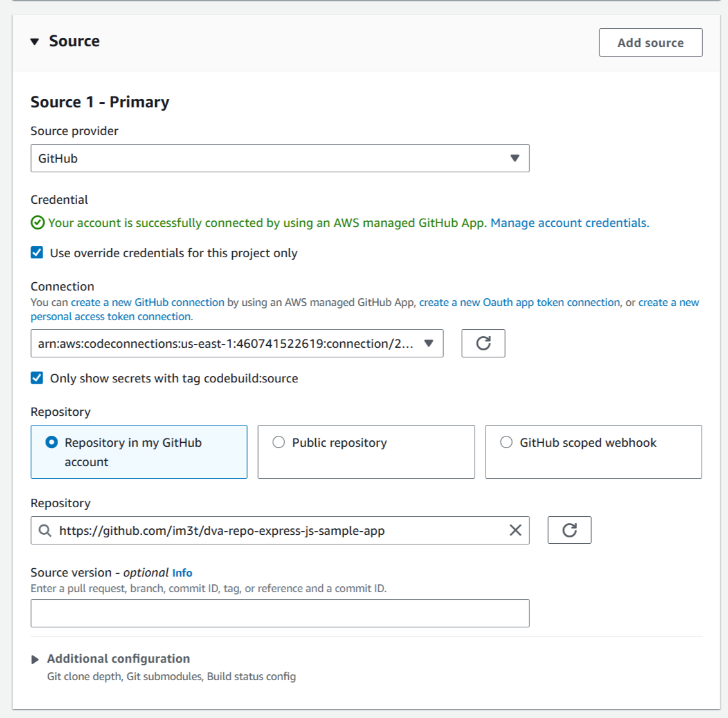Screen dimensions: 728x718
Task: Select Repository in my GitHub account
Action: pyautogui.click(x=52, y=443)
